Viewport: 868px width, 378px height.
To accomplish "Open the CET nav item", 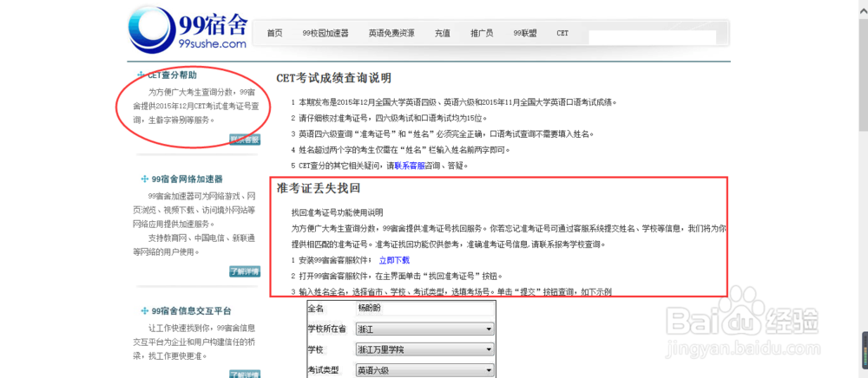I will pos(562,33).
